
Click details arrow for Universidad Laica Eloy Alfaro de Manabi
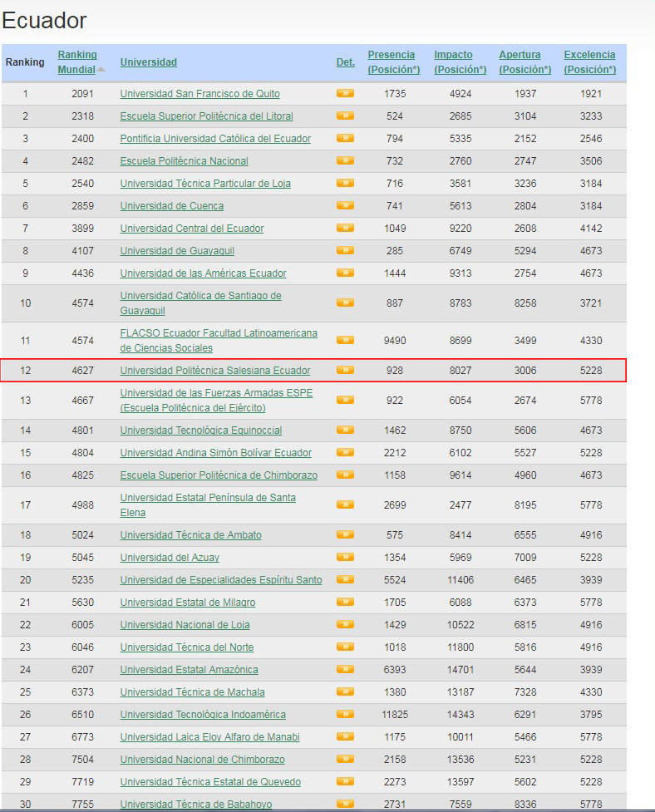(345, 736)
